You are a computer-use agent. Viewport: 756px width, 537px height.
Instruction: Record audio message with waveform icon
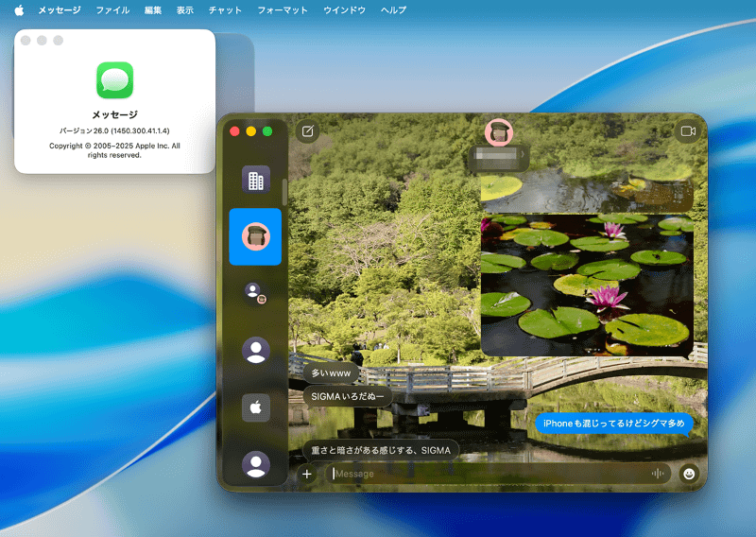coord(658,474)
